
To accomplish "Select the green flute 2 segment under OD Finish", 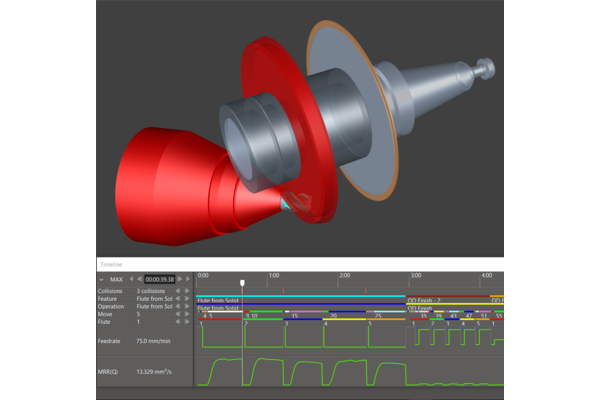I will click(x=437, y=319).
